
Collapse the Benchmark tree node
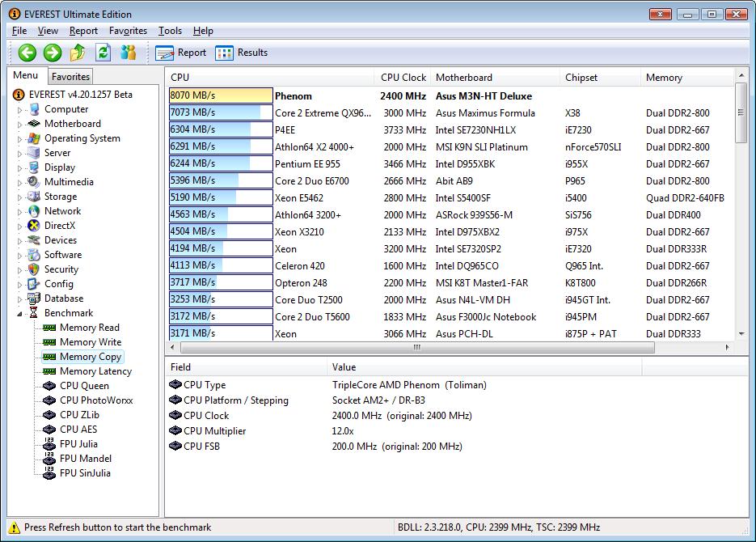[19, 314]
